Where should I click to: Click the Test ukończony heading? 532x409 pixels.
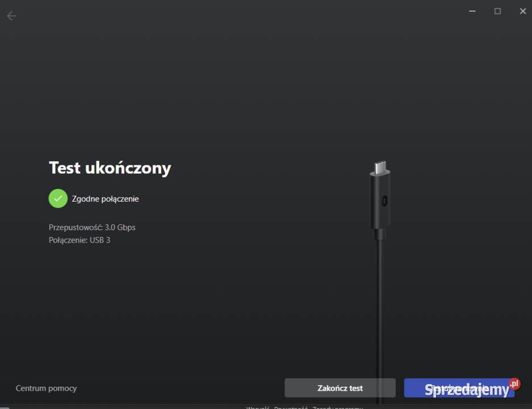(x=110, y=168)
